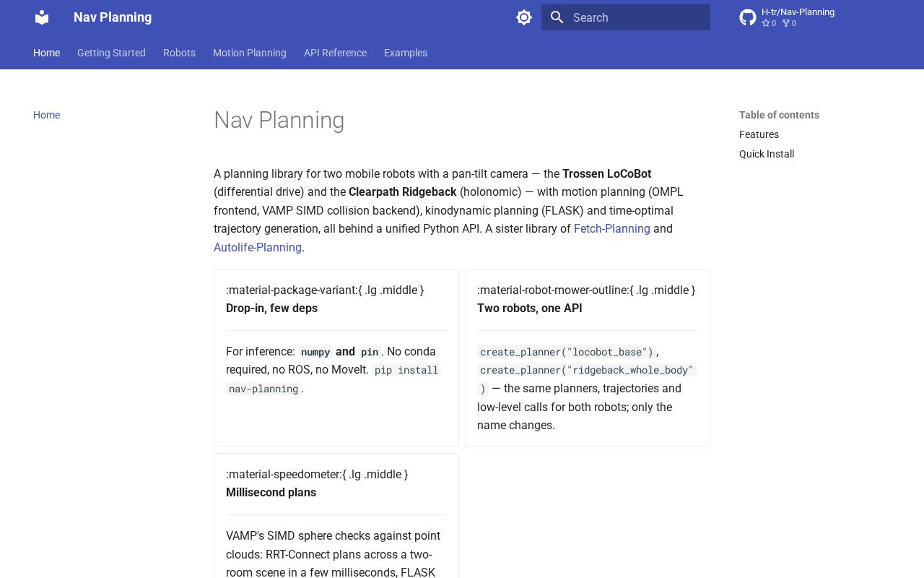Click the Nav Planning page heading
The width and height of the screenshot is (924, 578).
tap(279, 120)
